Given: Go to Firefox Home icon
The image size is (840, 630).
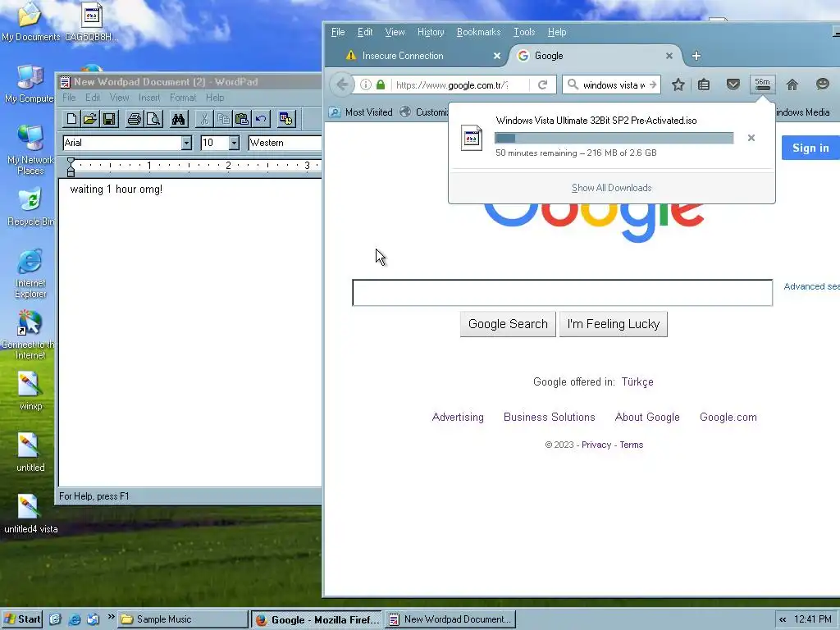Looking at the screenshot, I should coord(792,84).
